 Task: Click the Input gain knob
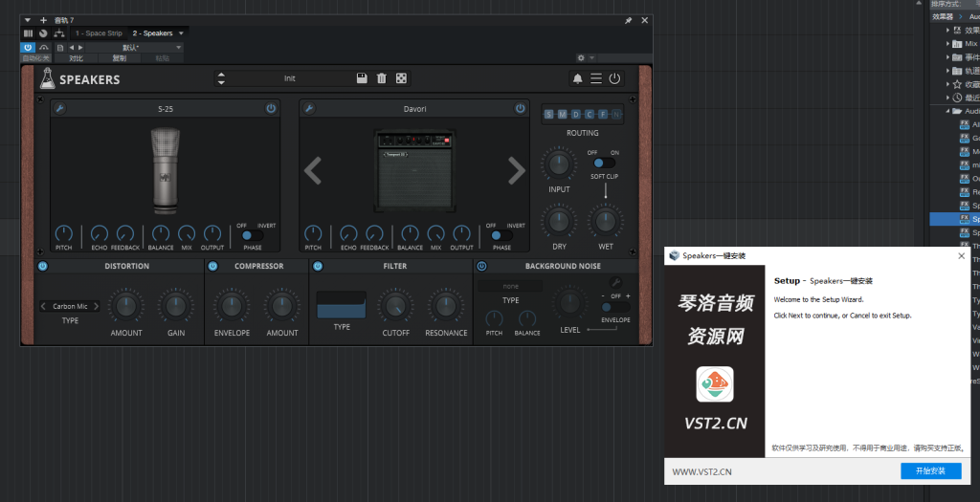559,164
